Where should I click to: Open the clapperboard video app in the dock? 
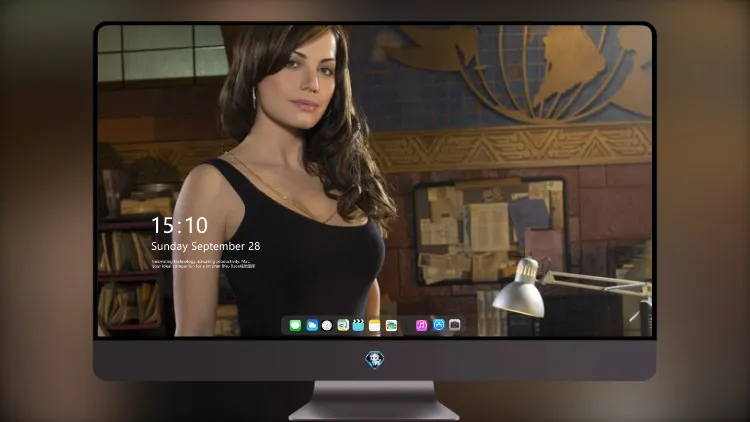358,325
